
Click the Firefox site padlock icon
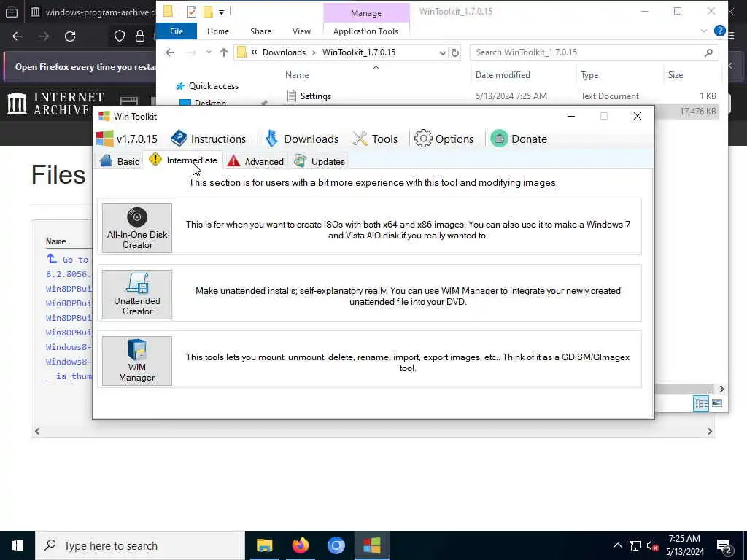tap(139, 36)
